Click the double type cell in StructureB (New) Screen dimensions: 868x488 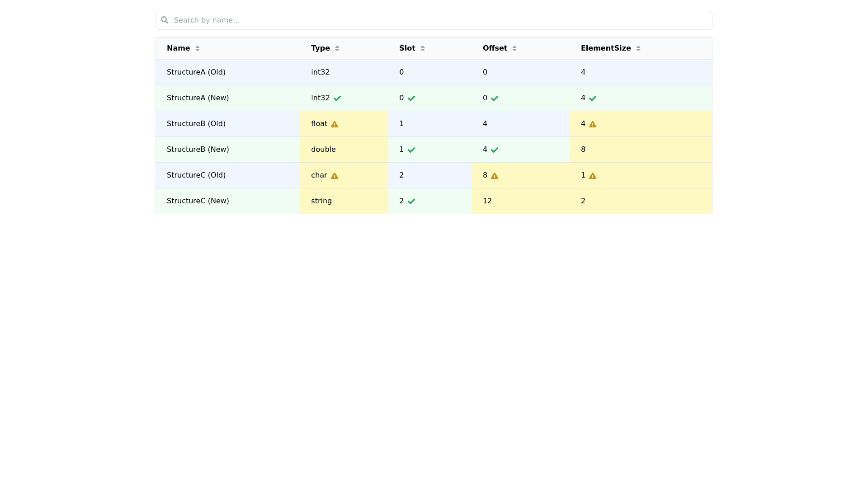323,150
